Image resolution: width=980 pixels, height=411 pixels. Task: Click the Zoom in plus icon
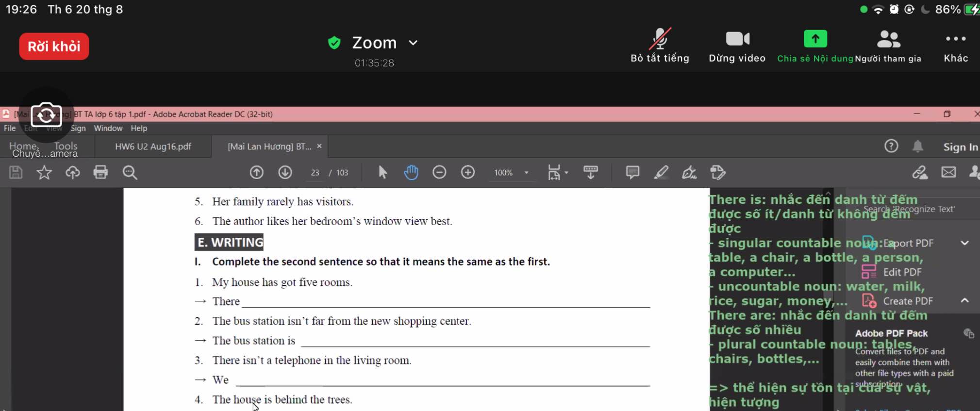468,172
